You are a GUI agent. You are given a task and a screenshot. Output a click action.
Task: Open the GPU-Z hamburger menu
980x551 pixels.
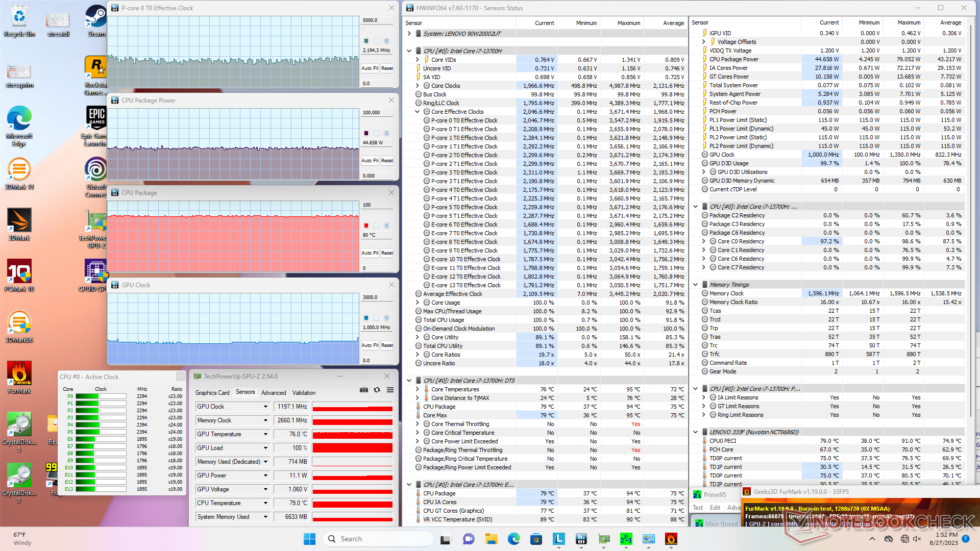pyautogui.click(x=390, y=390)
